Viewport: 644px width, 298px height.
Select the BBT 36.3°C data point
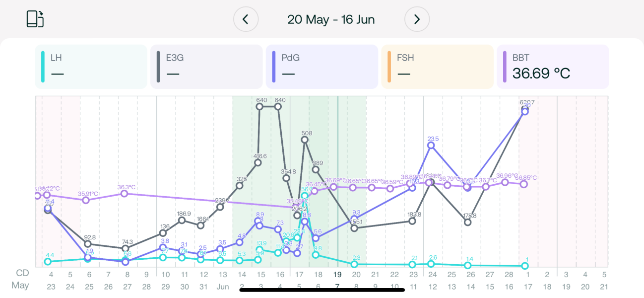click(125, 194)
